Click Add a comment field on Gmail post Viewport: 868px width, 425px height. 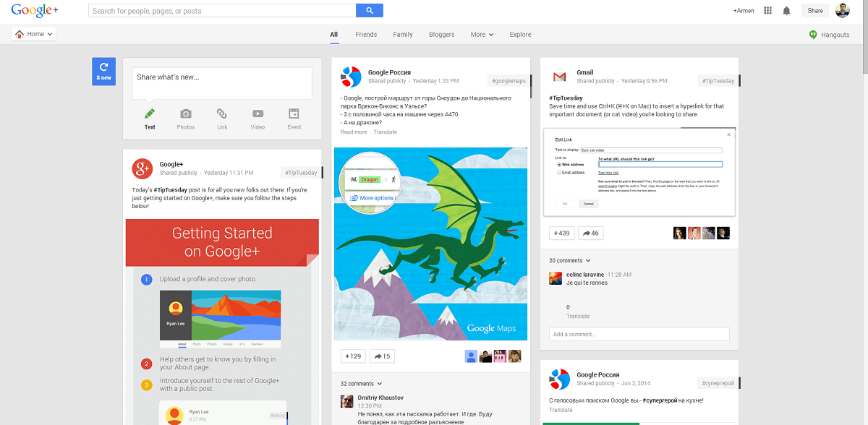pos(639,334)
